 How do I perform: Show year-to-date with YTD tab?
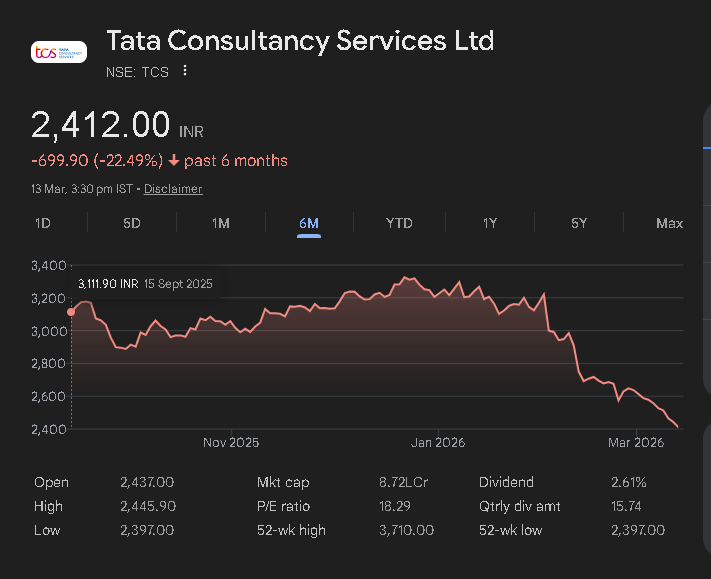click(399, 223)
